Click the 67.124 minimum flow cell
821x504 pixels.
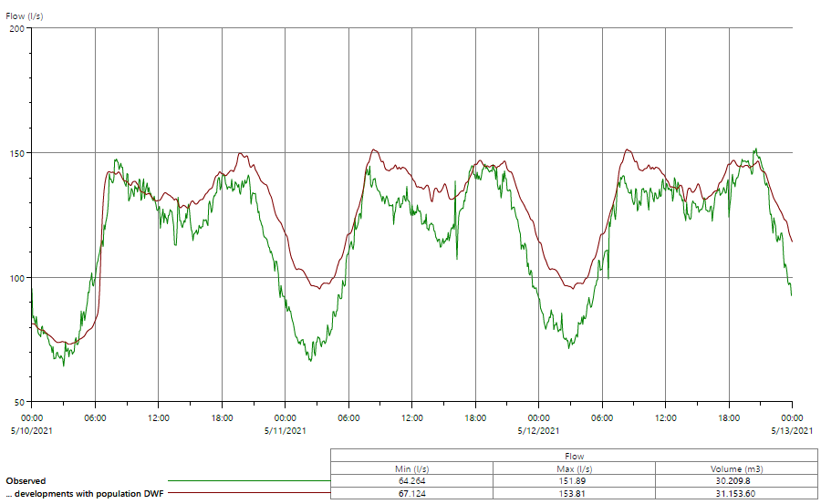click(x=411, y=493)
